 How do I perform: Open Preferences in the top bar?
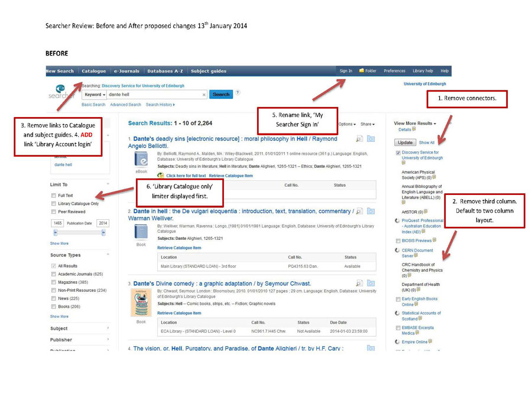pos(395,70)
